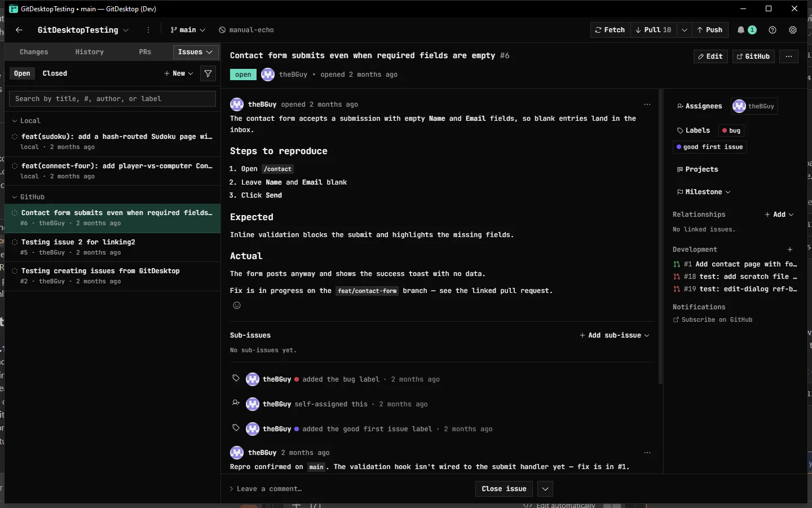Screen dimensions: 812x508
Task: Open the Add sub-issue dropdown
Action: point(615,335)
